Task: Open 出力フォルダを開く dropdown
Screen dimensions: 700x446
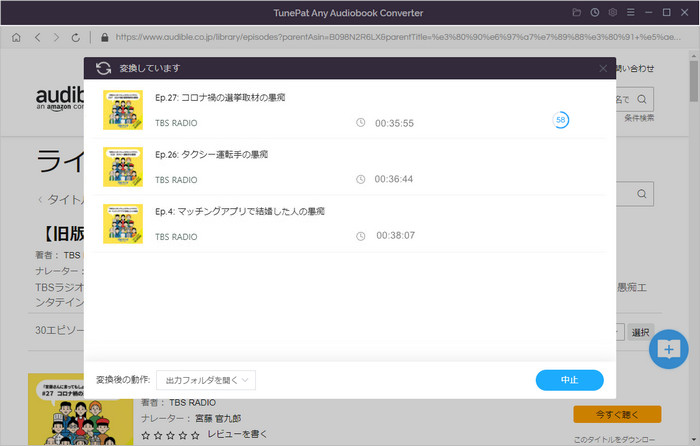Action: tap(206, 380)
